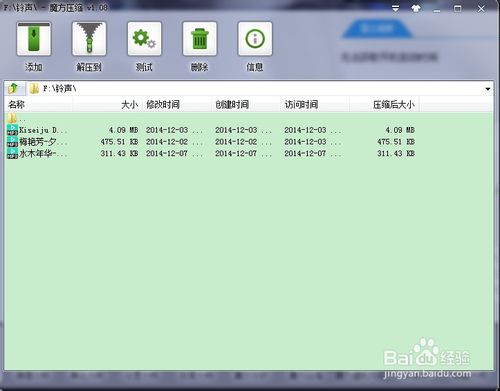Image resolution: width=500 pixels, height=391 pixels.
Task: Close the 魔方压缩 window
Action: click(481, 9)
